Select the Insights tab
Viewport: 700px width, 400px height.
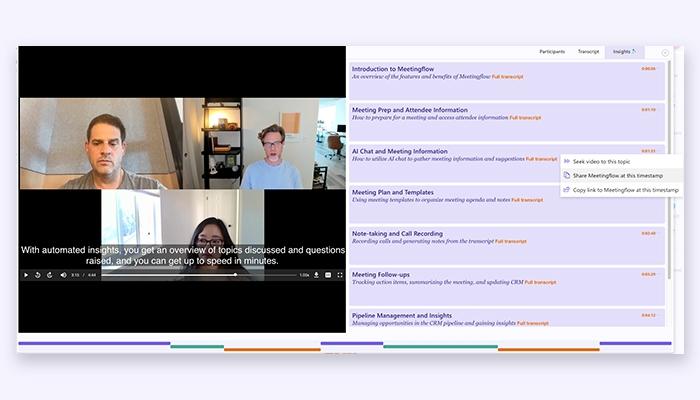(624, 52)
